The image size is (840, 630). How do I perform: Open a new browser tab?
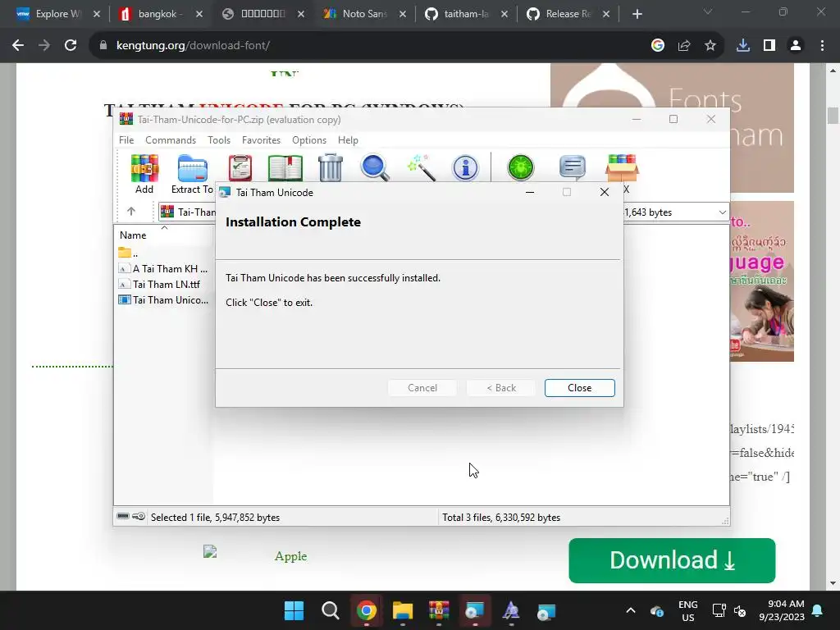point(637,14)
